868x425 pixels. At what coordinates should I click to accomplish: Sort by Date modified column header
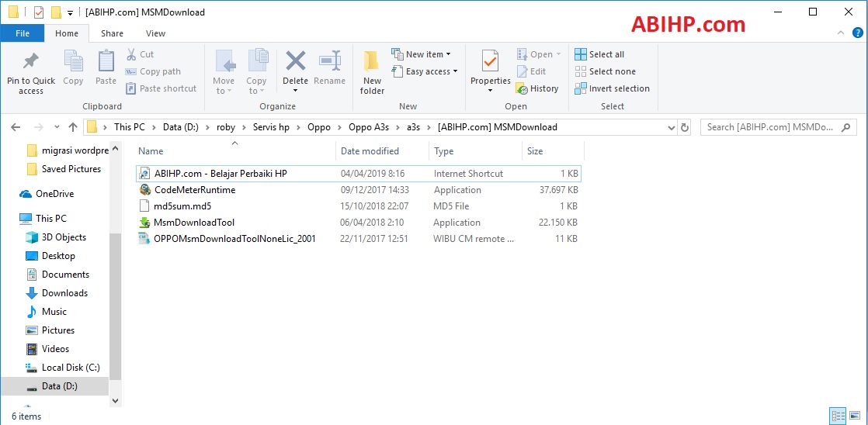(383, 151)
